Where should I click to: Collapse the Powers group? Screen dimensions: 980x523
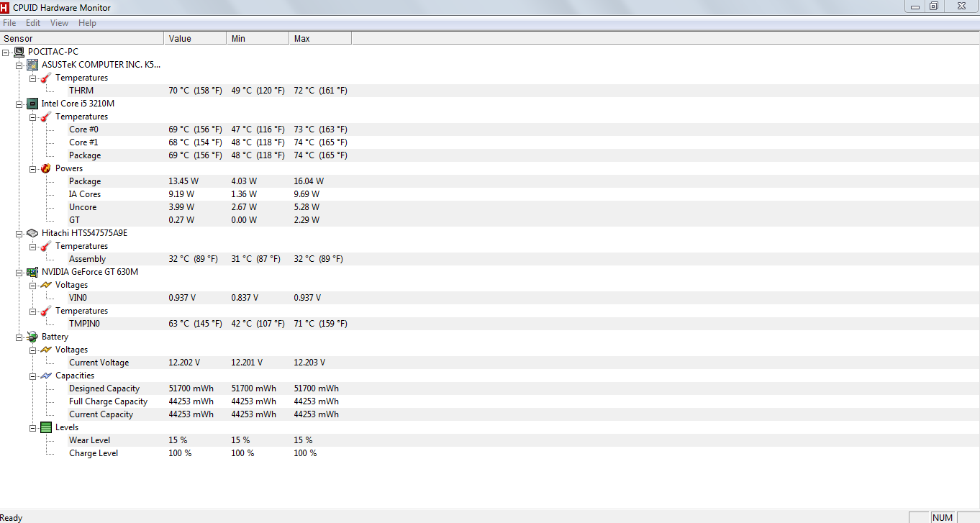tap(33, 168)
